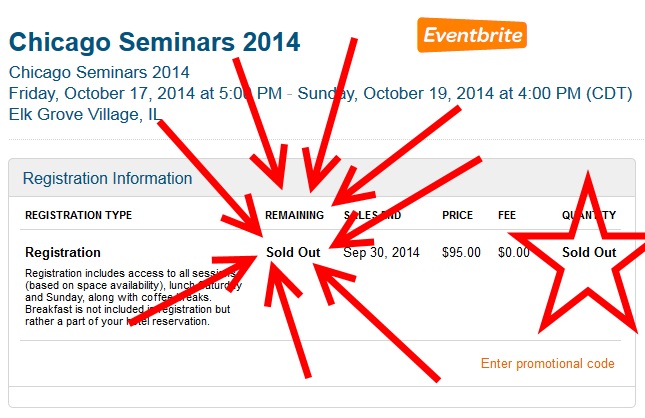Click the $0.00 fee value
Screen dimensions: 645x418
click(x=514, y=252)
